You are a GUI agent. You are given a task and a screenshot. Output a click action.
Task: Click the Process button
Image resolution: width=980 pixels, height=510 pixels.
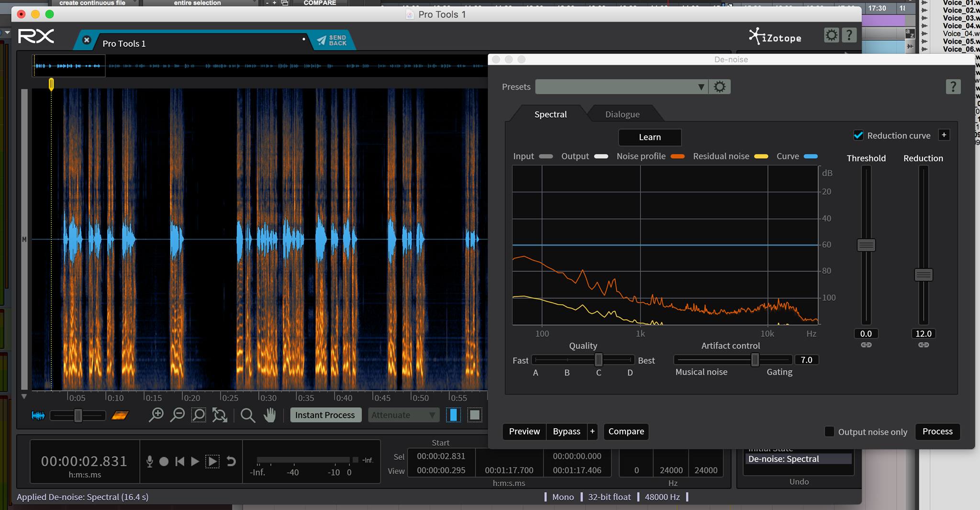[937, 432]
